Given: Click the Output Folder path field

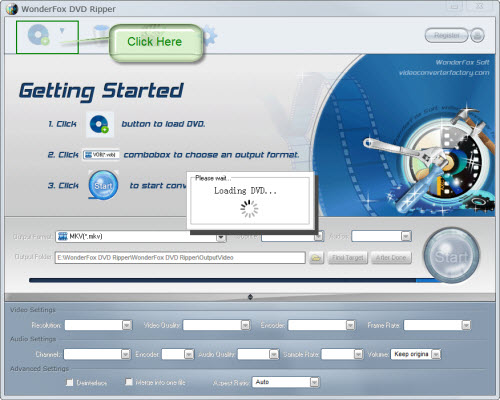Looking at the screenshot, I should (x=180, y=258).
